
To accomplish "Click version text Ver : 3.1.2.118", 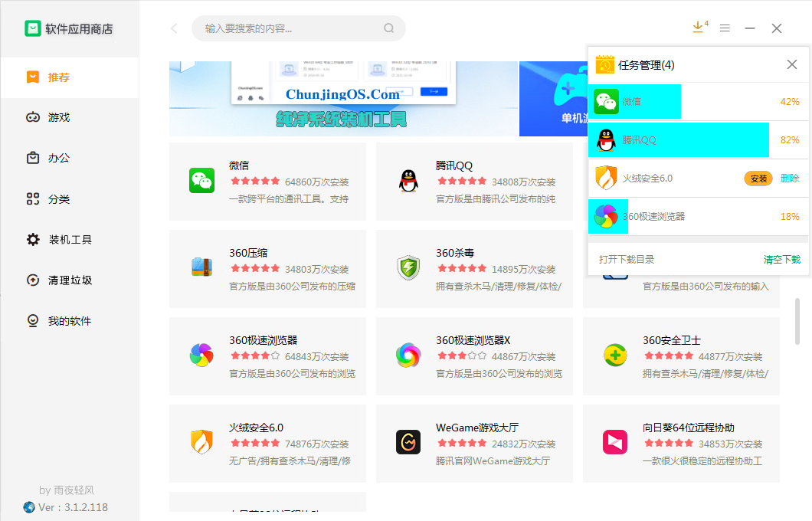I will [73, 507].
